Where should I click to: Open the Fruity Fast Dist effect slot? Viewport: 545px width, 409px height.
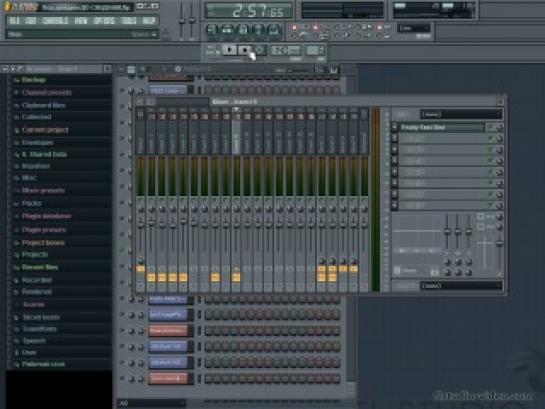tap(441, 127)
